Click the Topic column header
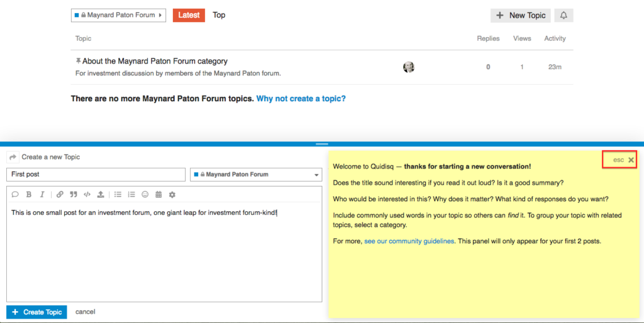644x323 pixels. (84, 38)
